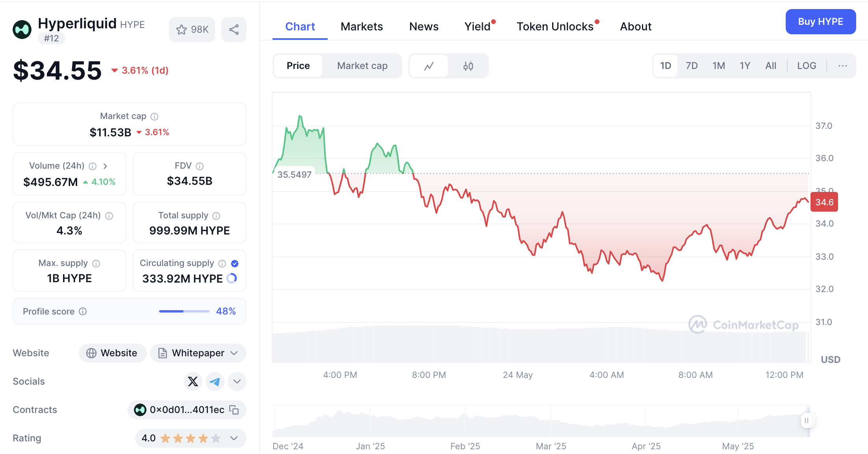Click FDV info icon
868x454 pixels.
coord(200,166)
